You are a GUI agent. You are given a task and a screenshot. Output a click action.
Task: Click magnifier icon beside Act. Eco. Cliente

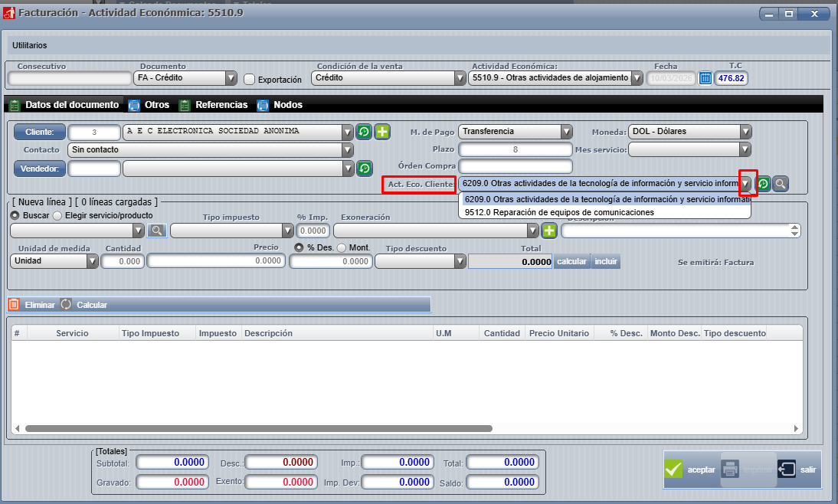pyautogui.click(x=780, y=184)
